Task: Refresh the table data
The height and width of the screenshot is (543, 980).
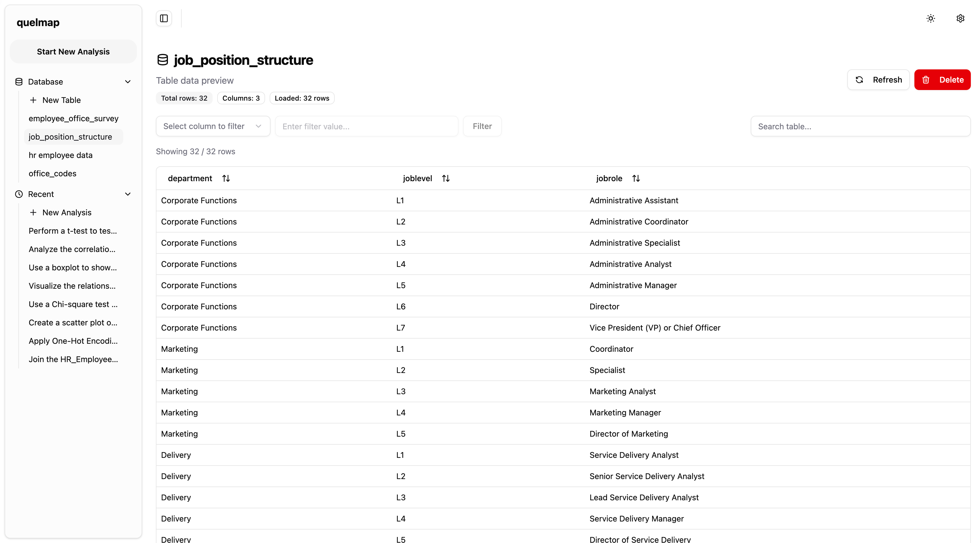Action: click(879, 79)
